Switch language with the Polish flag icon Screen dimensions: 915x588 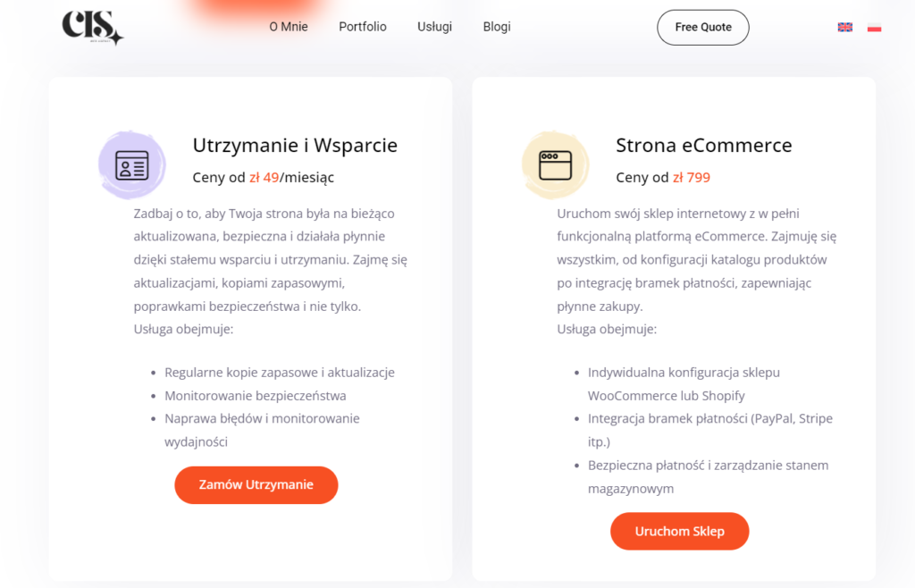874,28
